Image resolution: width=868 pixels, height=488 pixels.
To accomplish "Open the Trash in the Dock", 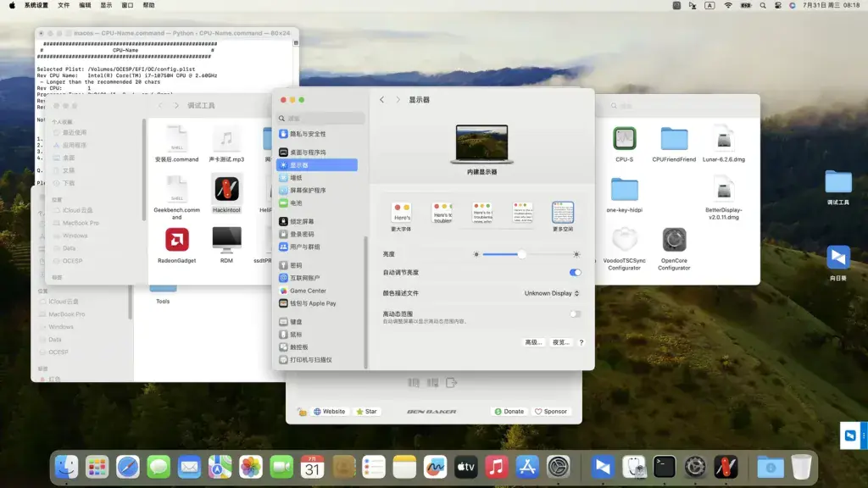I will (800, 467).
